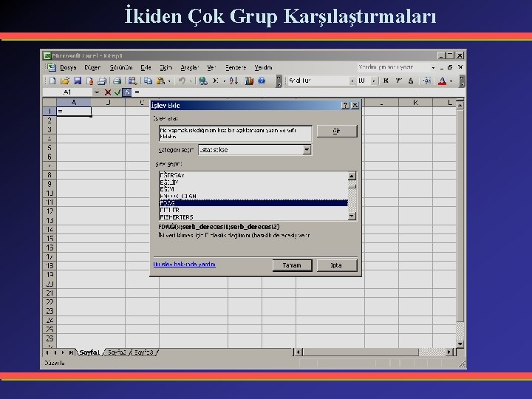Select the highlighted FDAĞ function row
Image resolution: width=532 pixels, height=399 pixels.
253,203
